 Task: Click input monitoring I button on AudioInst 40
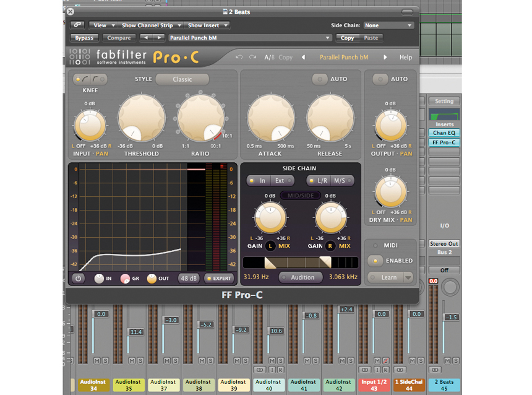tap(272, 370)
